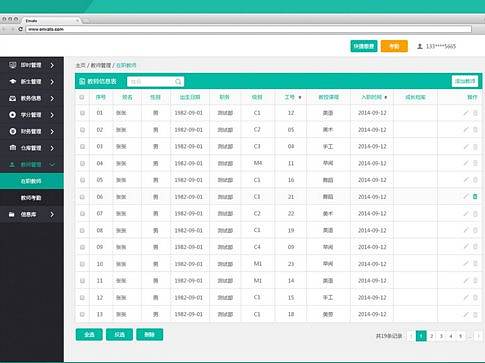The width and height of the screenshot is (485, 363).
Task: Tick the checkbox for row 04
Action: (82, 163)
